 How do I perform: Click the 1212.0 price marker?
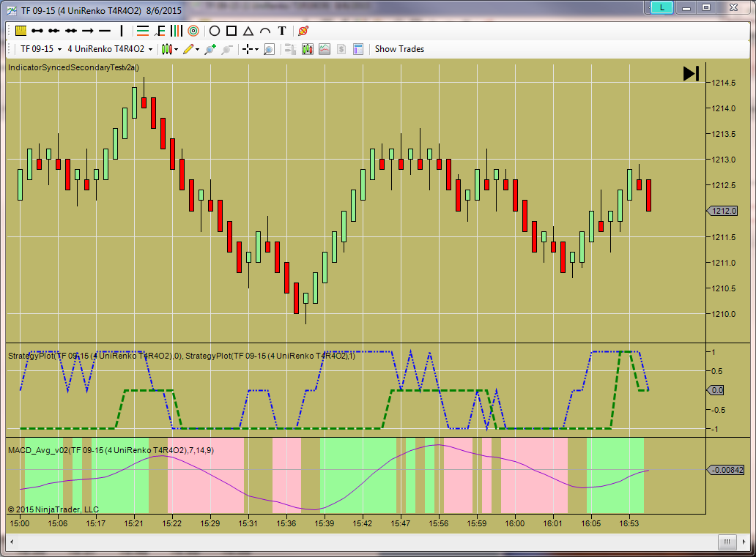tap(722, 211)
